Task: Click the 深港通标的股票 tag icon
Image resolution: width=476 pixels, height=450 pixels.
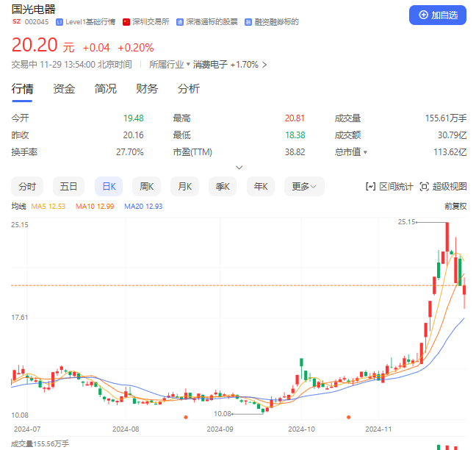Action: pyautogui.click(x=180, y=22)
